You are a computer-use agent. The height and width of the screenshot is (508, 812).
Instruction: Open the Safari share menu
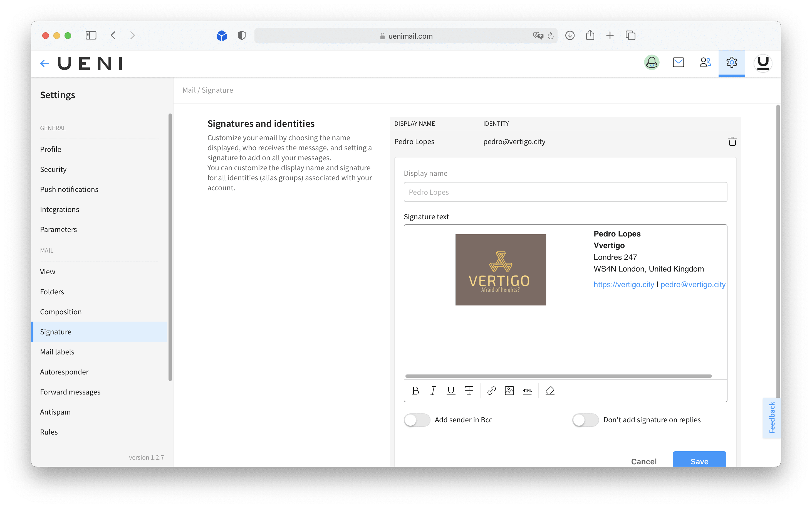[x=590, y=35]
